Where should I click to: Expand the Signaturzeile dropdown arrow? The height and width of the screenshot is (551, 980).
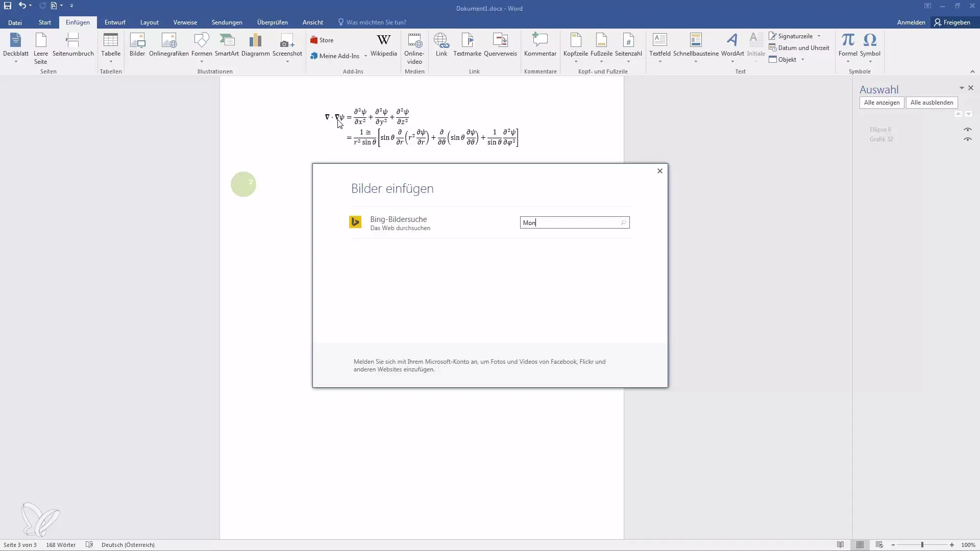[x=819, y=36]
